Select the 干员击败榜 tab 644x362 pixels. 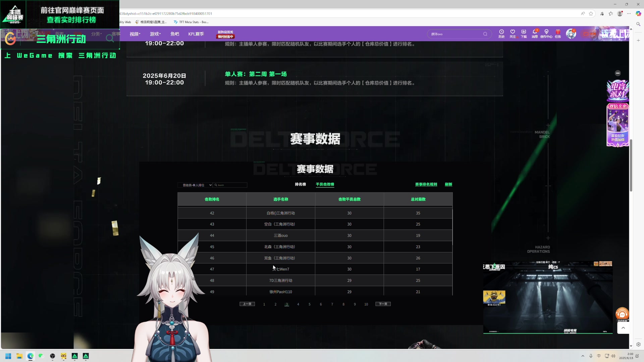pyautogui.click(x=325, y=184)
